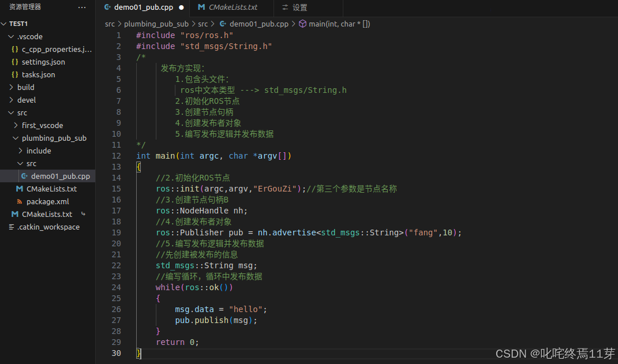
Task: Click std_msgs::String msg; on line 22
Action: 207,265
